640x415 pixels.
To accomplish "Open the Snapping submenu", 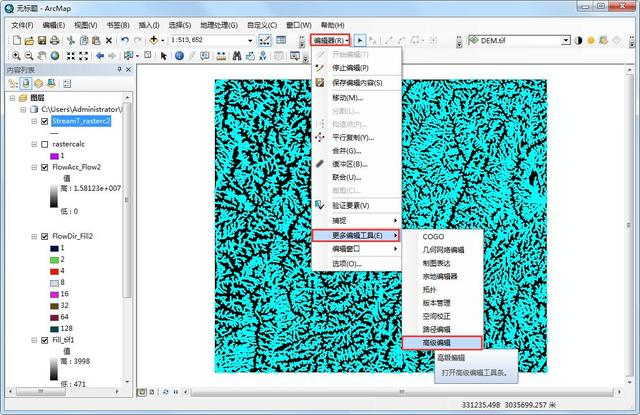I will click(357, 221).
